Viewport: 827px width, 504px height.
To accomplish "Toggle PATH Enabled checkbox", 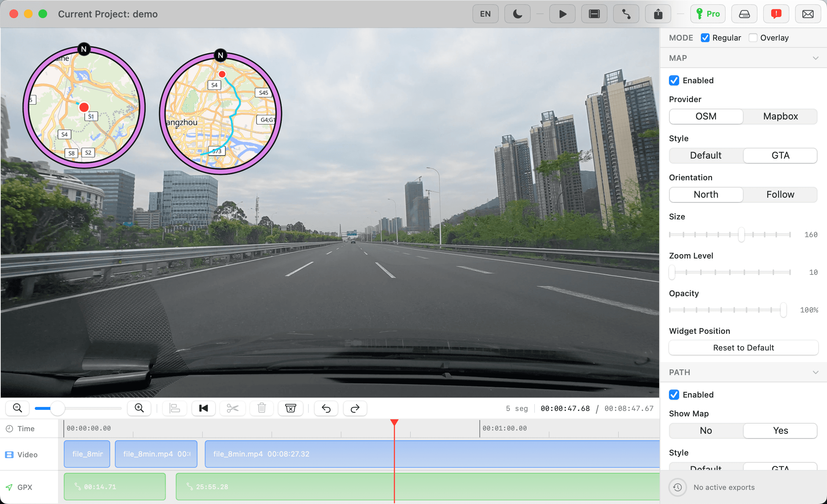I will click(x=674, y=395).
